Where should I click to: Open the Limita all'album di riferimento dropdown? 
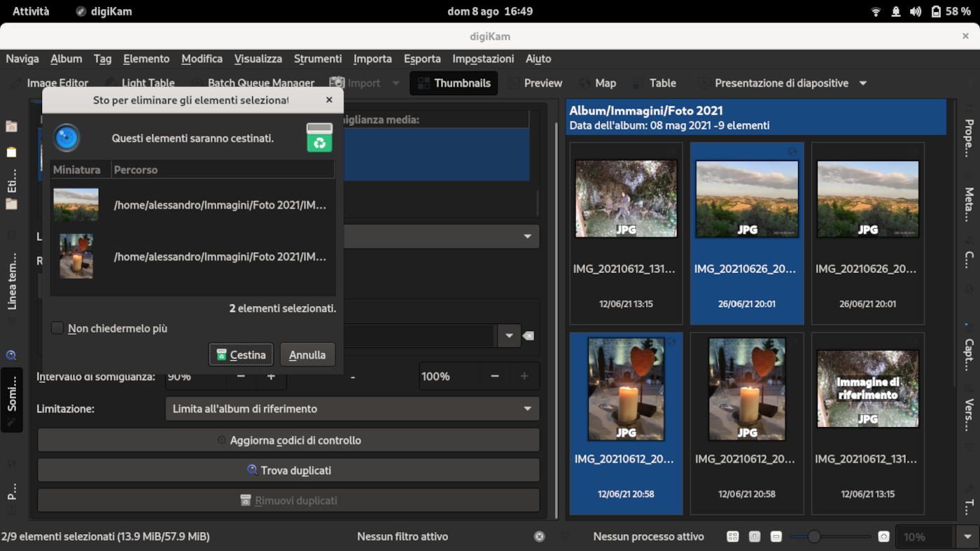coord(352,408)
